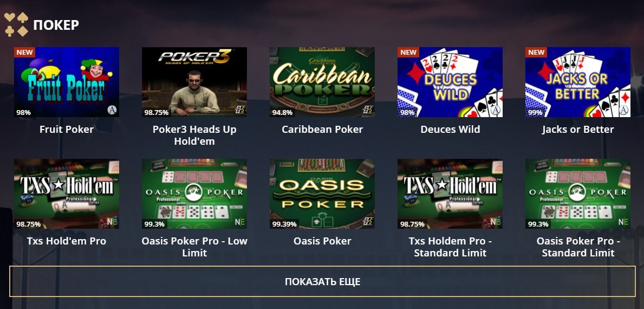Open the Deuces Wild game thumbnail

point(450,82)
